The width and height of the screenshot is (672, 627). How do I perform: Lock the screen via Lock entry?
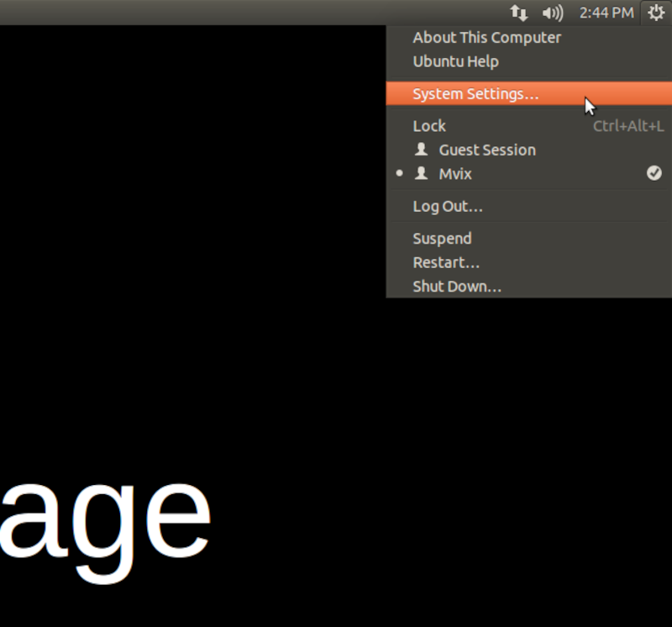(529, 126)
